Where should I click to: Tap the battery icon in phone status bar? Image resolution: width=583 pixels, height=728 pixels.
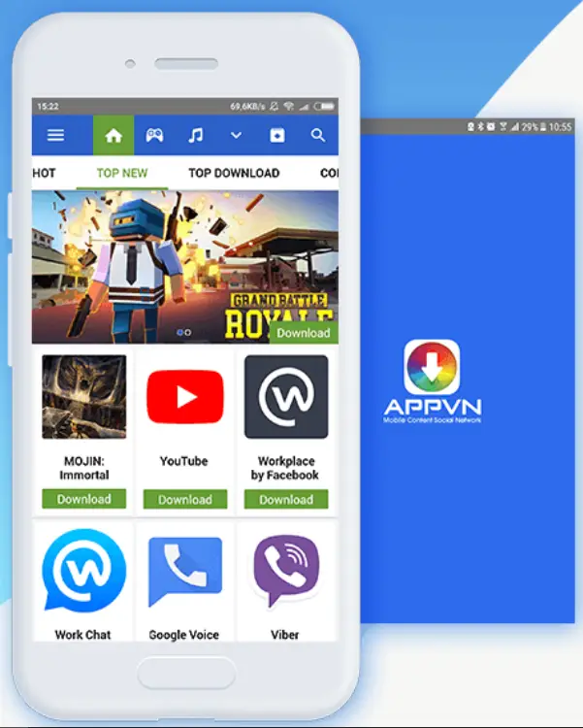[324, 107]
